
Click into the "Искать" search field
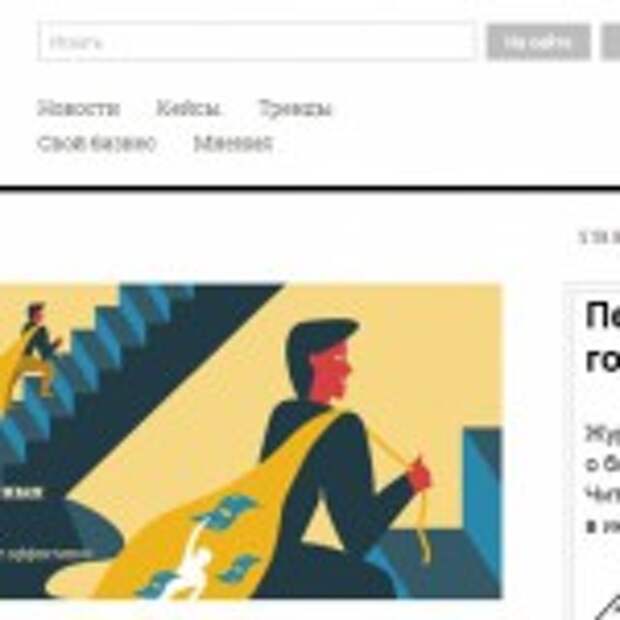257,42
